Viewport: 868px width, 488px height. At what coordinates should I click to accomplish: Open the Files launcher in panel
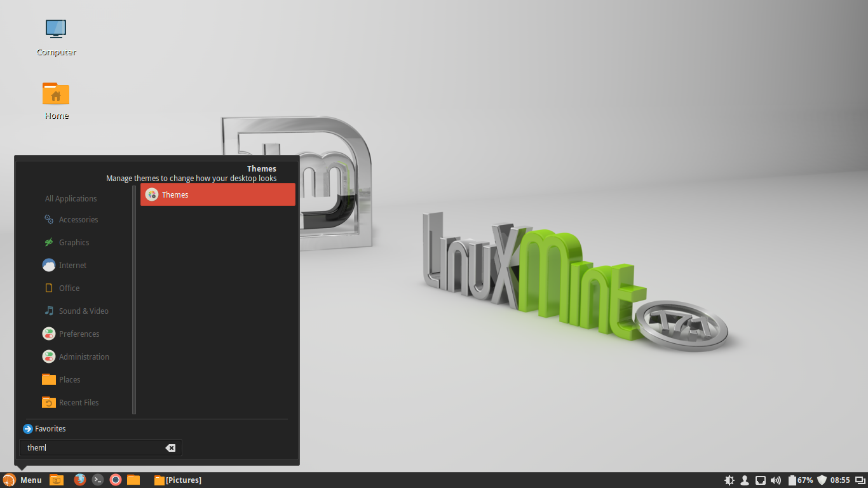(x=133, y=480)
